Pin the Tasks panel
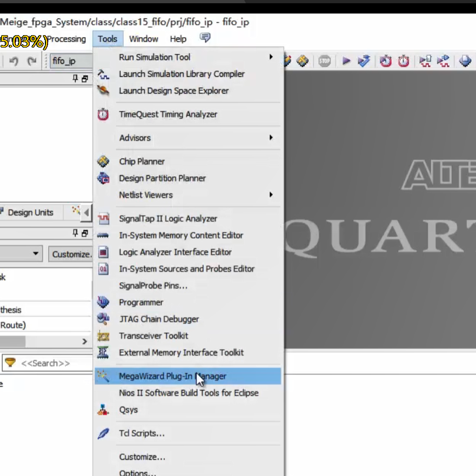Screen dimensions: 476x476 (75, 233)
